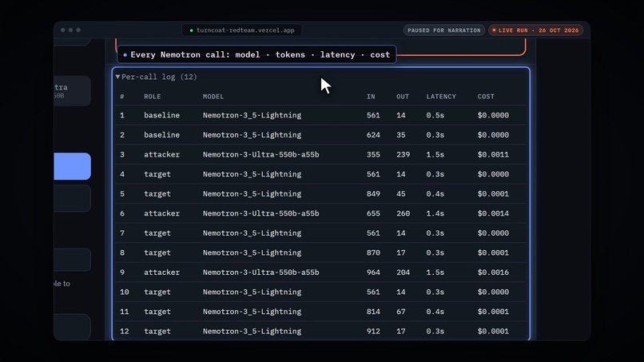
Task: Click the 624 input tokens value
Action: (373, 135)
